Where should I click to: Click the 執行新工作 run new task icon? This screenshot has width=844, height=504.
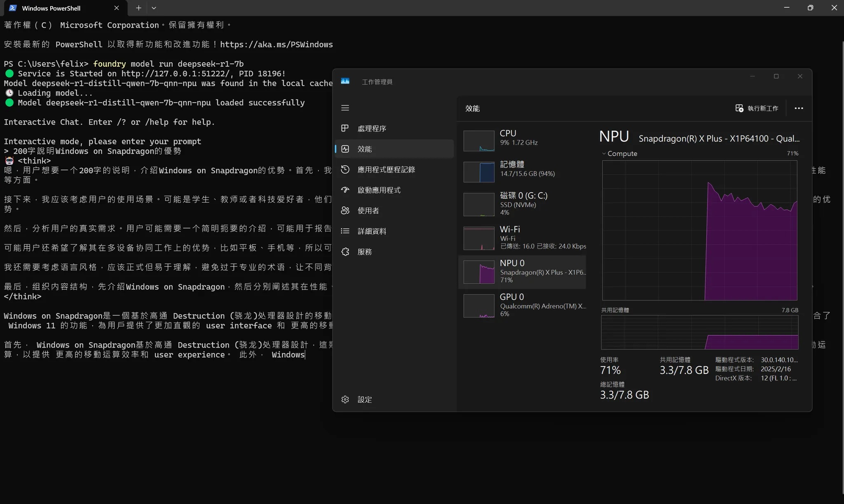tap(739, 108)
